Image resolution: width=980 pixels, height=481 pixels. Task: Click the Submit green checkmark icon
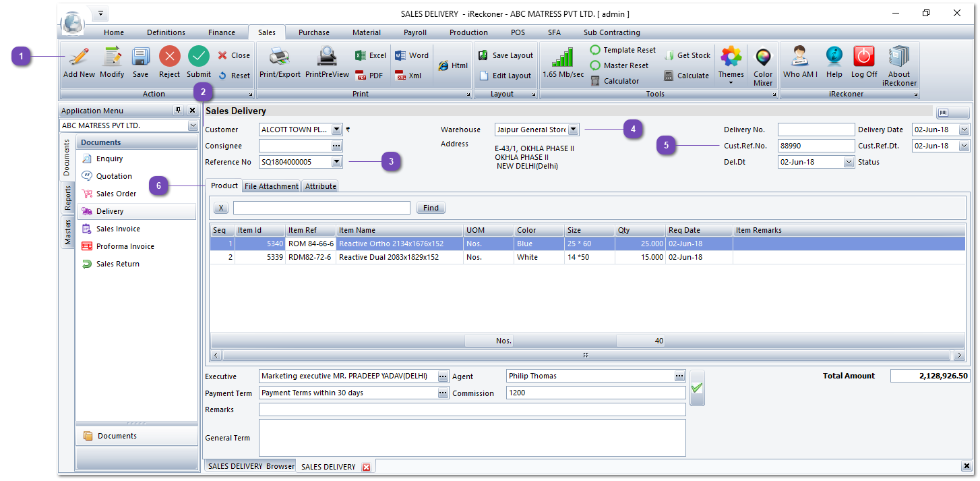tap(199, 57)
